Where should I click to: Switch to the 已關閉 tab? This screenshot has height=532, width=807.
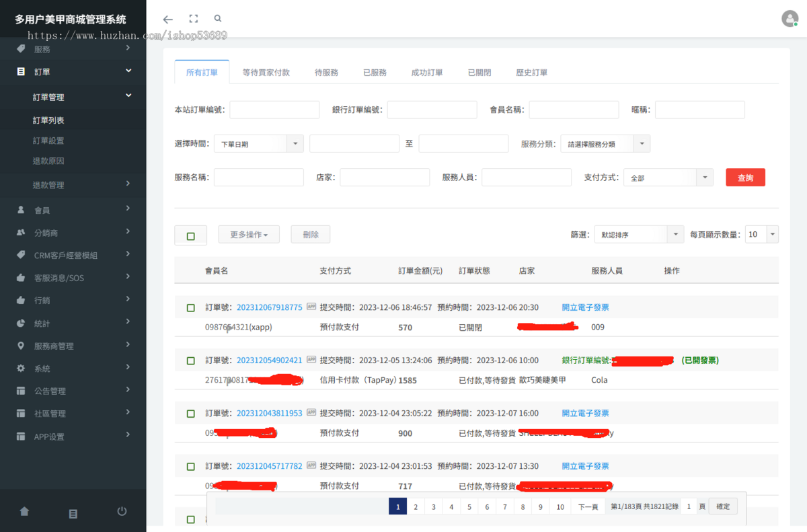click(479, 72)
